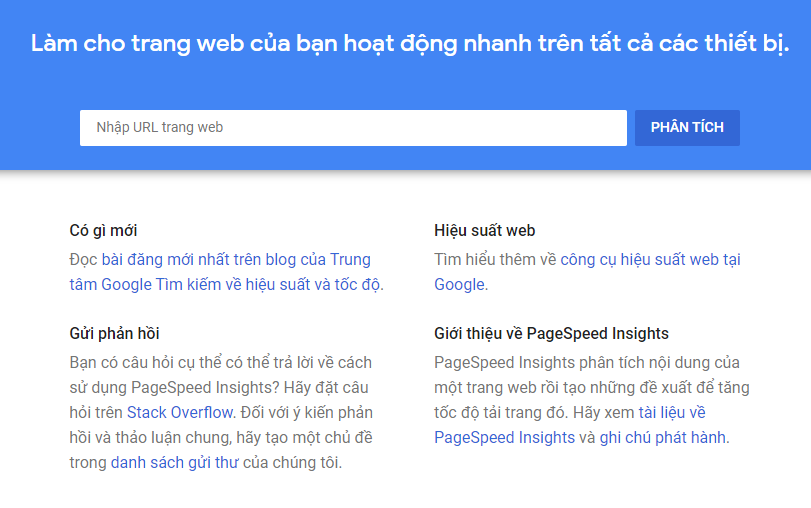Click the Gửi phản hồi heading
Image resolution: width=811 pixels, height=508 pixels.
[x=114, y=333]
